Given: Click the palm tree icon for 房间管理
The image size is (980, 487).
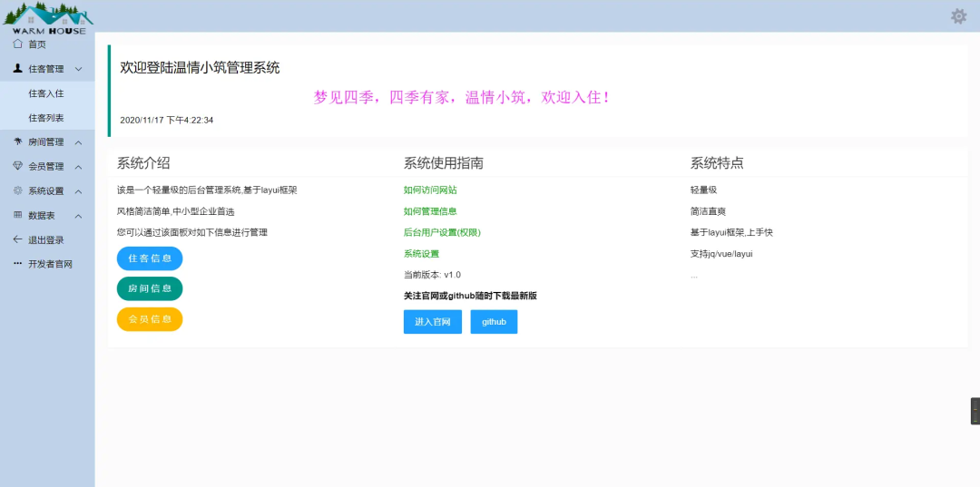Looking at the screenshot, I should tap(18, 141).
